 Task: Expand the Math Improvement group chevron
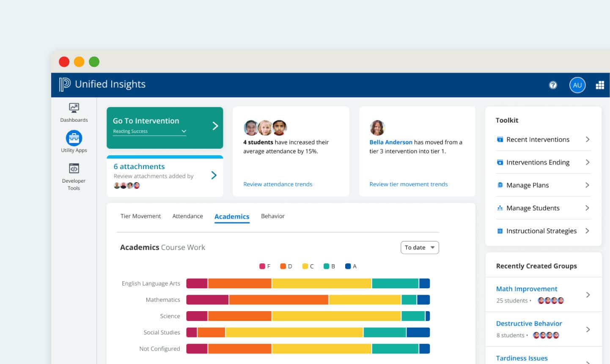point(588,295)
